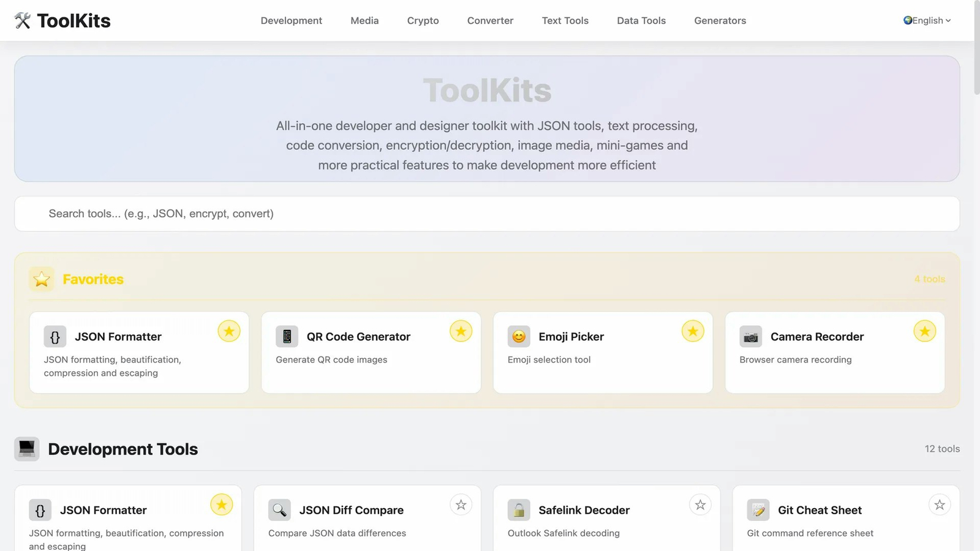Open the Crypto navigation menu

(x=423, y=21)
